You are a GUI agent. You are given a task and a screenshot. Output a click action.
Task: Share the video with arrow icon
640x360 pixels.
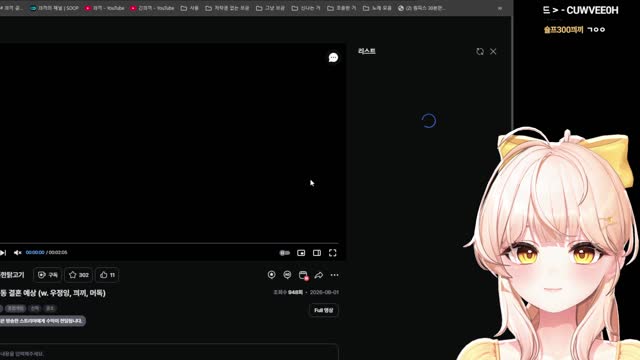click(x=319, y=275)
